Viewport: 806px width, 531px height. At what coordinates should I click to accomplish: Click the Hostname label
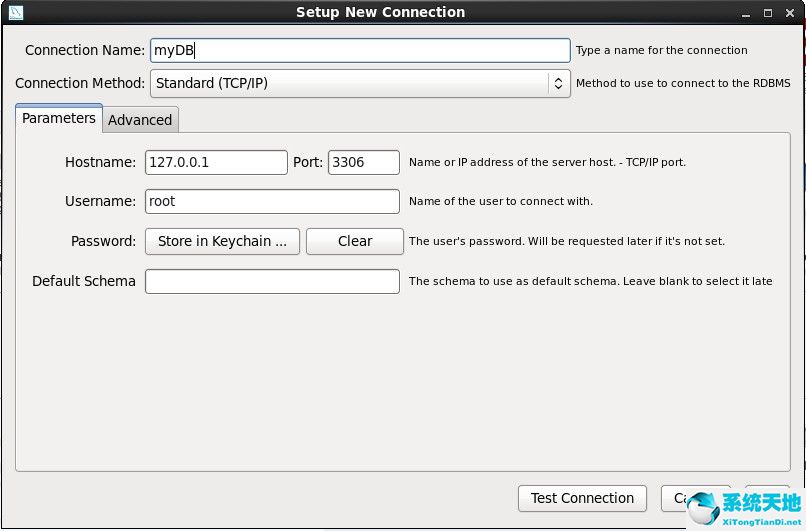pos(100,162)
